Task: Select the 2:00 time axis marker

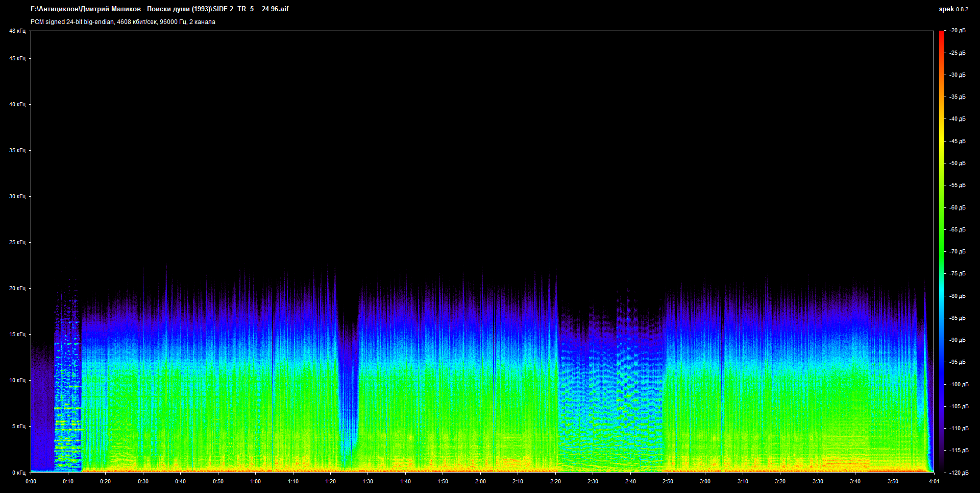Action: 480,481
